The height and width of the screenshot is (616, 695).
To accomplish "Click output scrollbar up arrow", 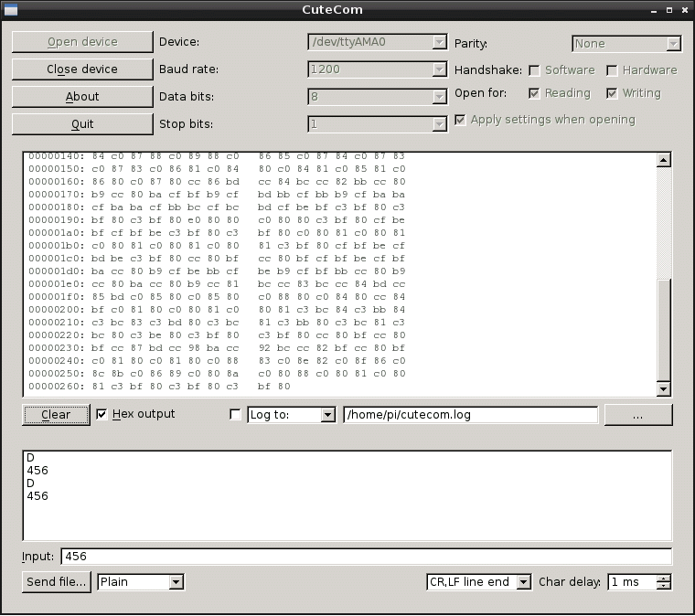I will [x=664, y=160].
